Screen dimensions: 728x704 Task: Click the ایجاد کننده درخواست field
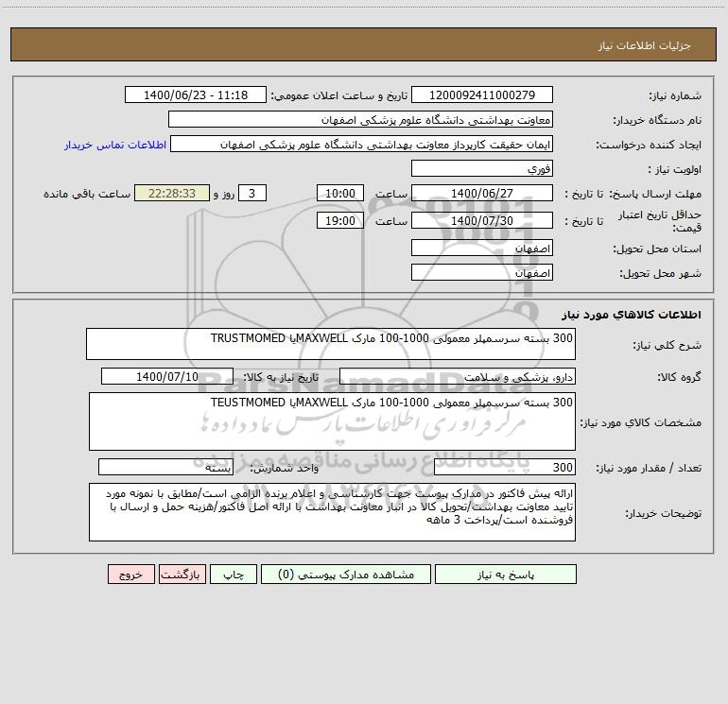(362, 144)
